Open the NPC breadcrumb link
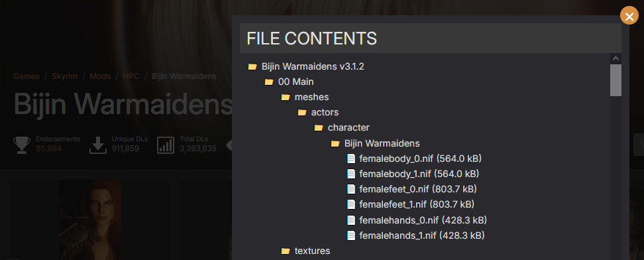This screenshot has height=260, width=644. tap(131, 76)
